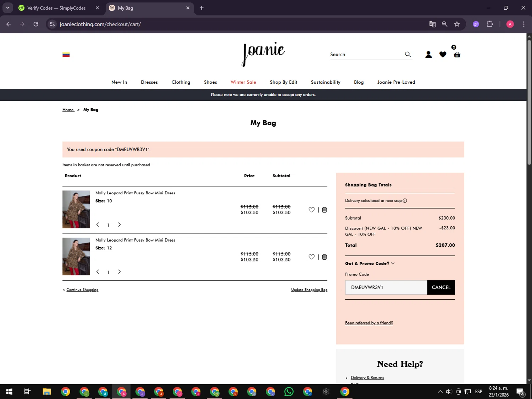532x399 pixels.
Task: Remove size 10 dress with trash icon
Action: [x=324, y=210]
